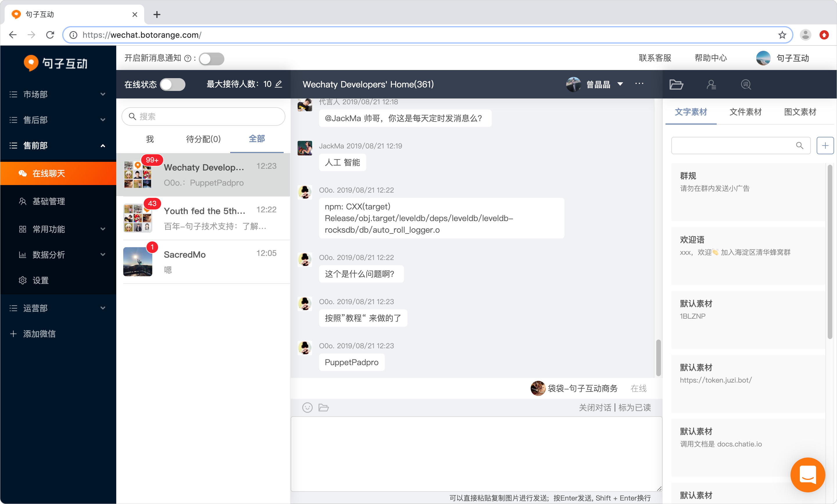837x504 pixels.
Task: Click the three-dots more options icon
Action: (639, 84)
